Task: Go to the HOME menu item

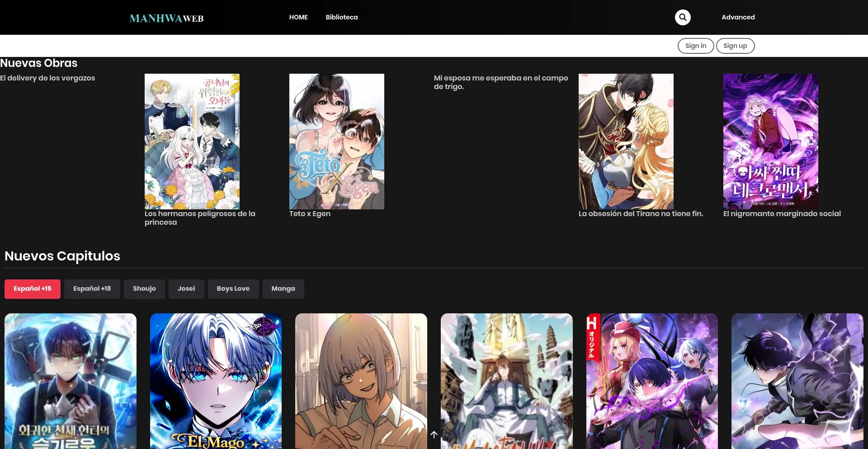Action: click(298, 17)
